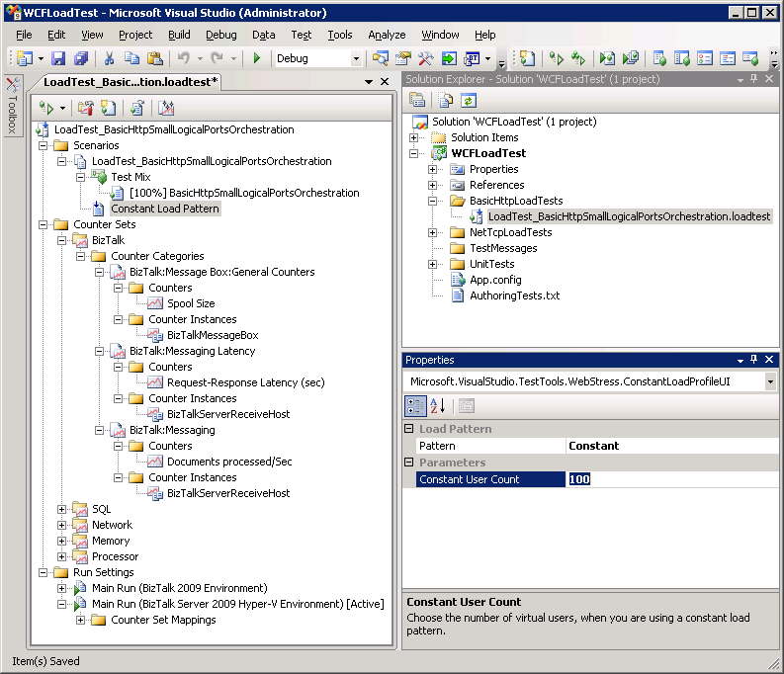This screenshot has height=674, width=784.
Task: Select the LoadTest_Basic...tion.loadtest tab
Action: tap(131, 81)
